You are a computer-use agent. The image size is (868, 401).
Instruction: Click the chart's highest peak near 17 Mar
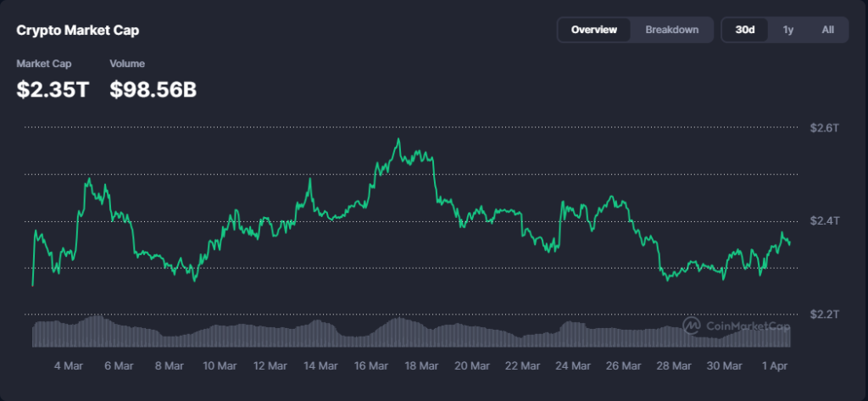pyautogui.click(x=398, y=140)
